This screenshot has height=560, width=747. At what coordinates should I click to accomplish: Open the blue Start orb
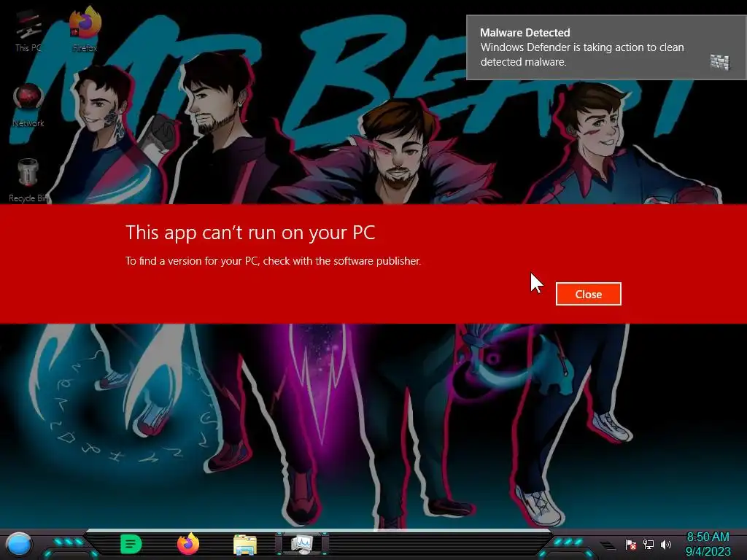(19, 545)
